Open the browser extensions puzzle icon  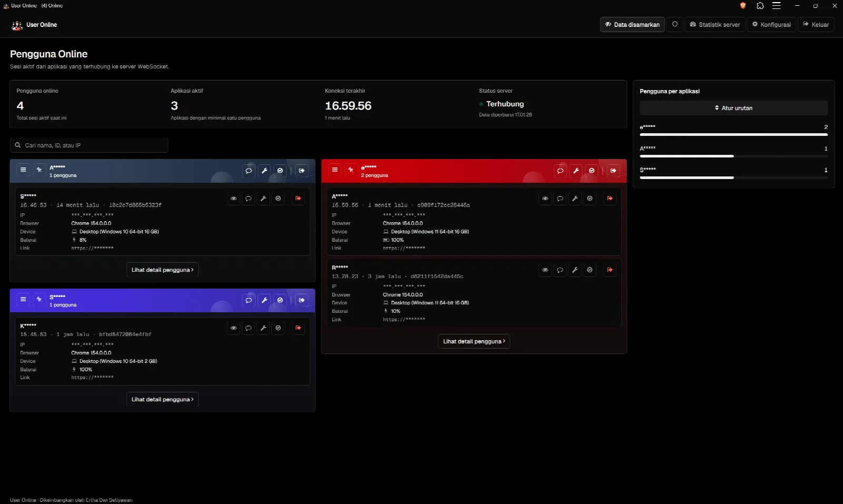click(x=760, y=6)
